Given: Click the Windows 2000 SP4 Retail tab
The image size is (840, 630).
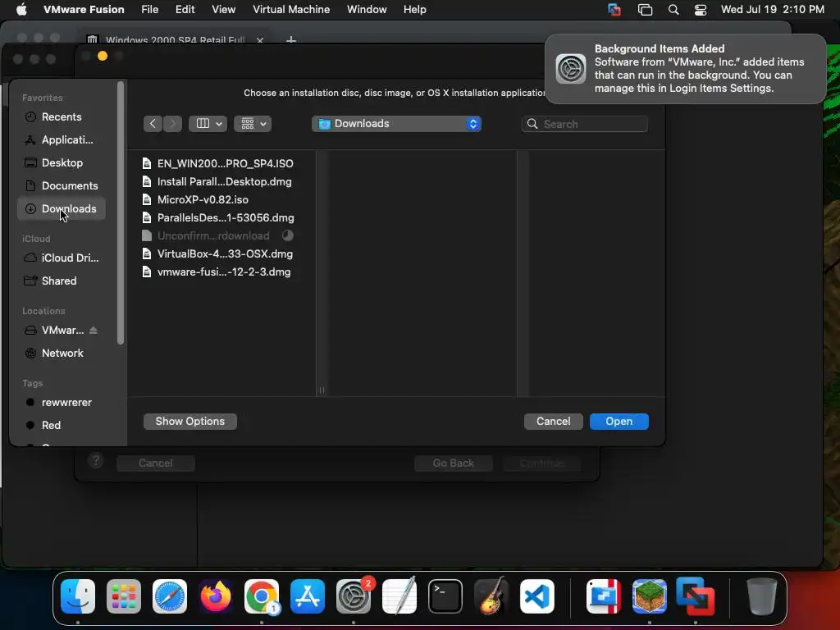Looking at the screenshot, I should pyautogui.click(x=175, y=39).
